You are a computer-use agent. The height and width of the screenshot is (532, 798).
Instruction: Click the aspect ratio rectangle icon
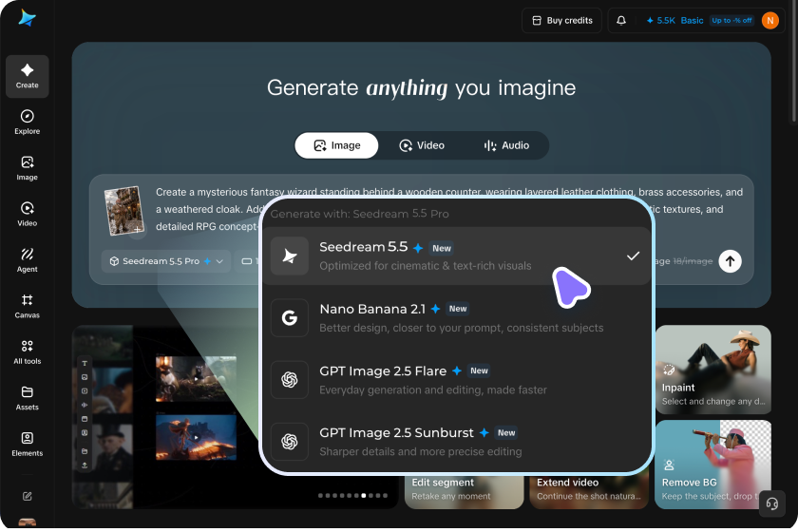tap(247, 261)
